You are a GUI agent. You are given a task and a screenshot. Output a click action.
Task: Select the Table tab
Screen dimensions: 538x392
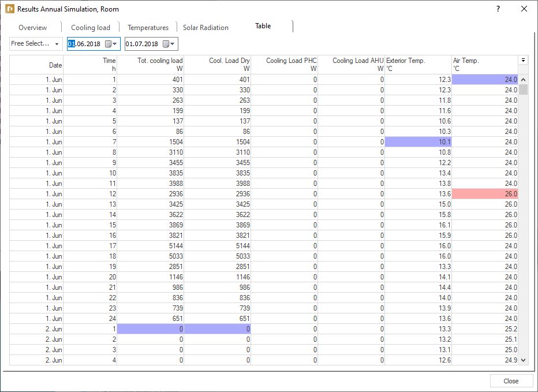click(x=263, y=26)
